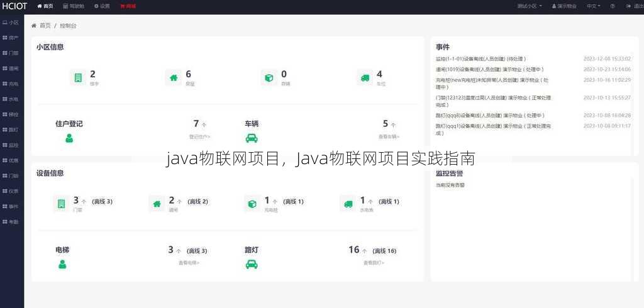Image resolution: width=644 pixels, height=308 pixels.
Task: Click the help question-mark icon
Action: tap(613, 6)
